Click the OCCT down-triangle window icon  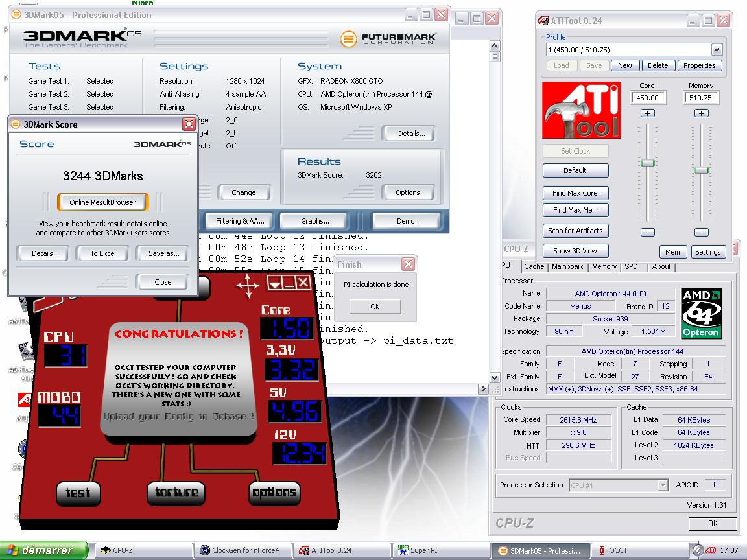click(275, 284)
